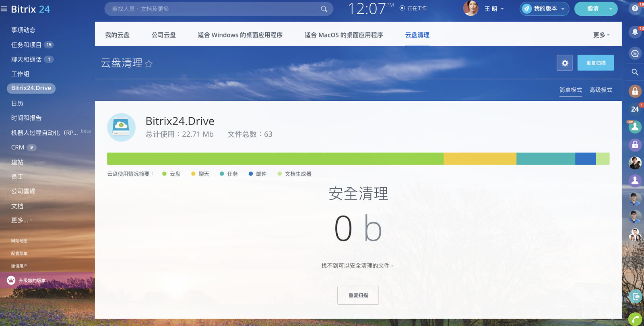644x326 pixels.
Task: Open 工作组 in sidebar
Action: pos(20,74)
